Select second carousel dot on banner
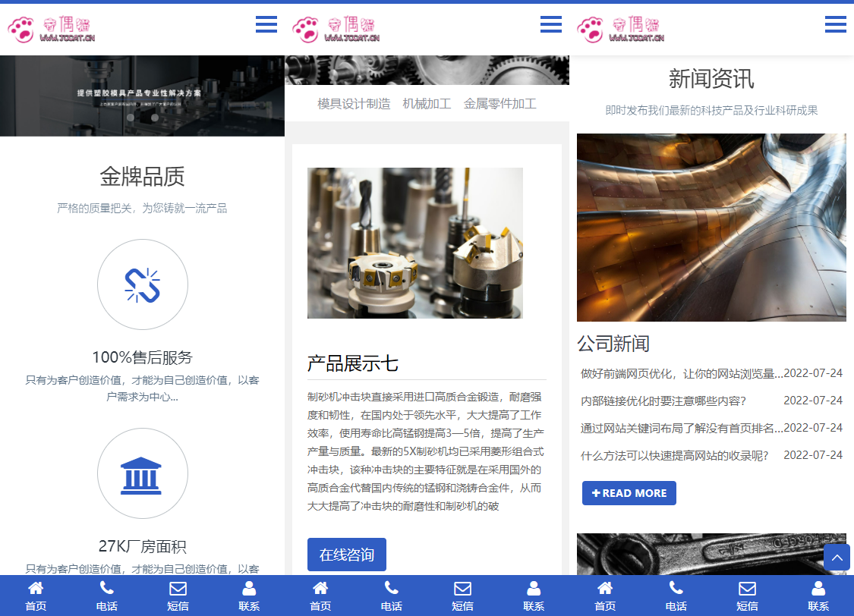854x616 pixels. click(x=155, y=118)
